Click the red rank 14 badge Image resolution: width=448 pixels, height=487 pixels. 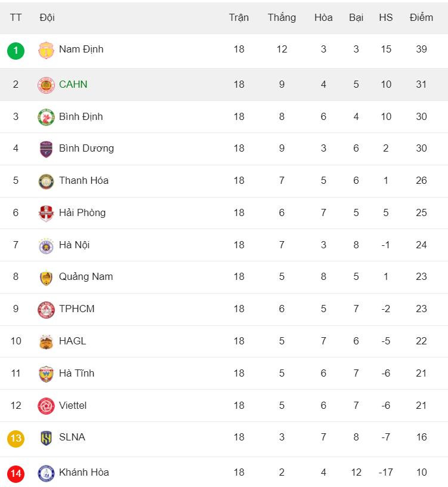[x=16, y=474]
